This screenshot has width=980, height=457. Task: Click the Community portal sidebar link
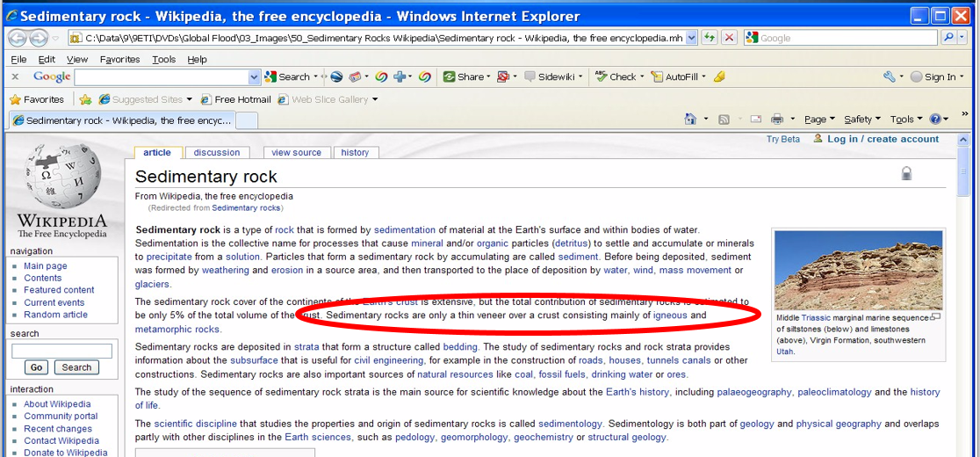click(x=61, y=416)
